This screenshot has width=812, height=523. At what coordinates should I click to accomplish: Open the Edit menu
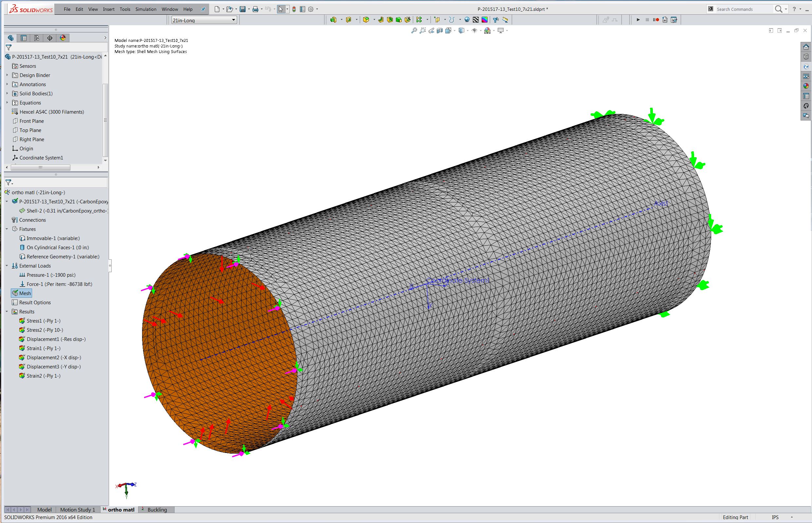[x=79, y=9]
